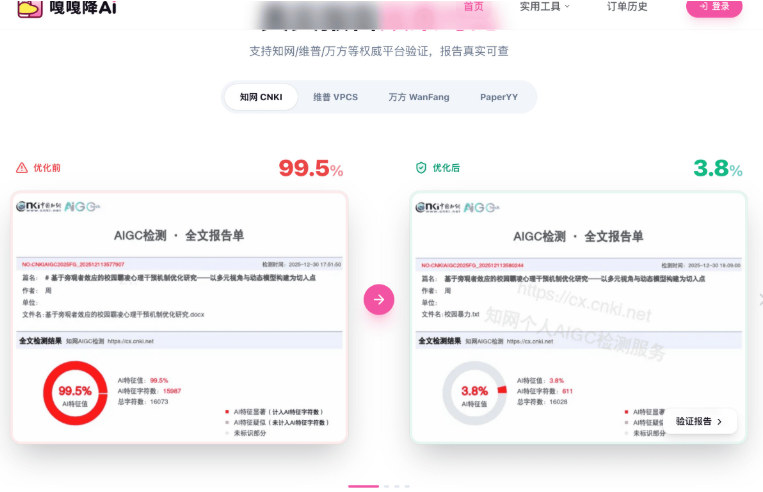Switch to the PaperYY tab
The image size is (763, 492).
[x=499, y=97]
